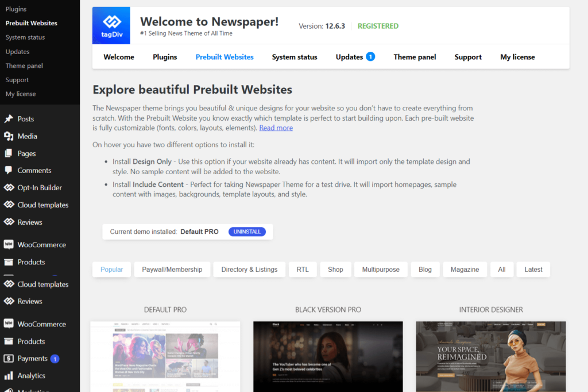Filter demos by RTL
The image size is (588, 392).
pyautogui.click(x=303, y=270)
